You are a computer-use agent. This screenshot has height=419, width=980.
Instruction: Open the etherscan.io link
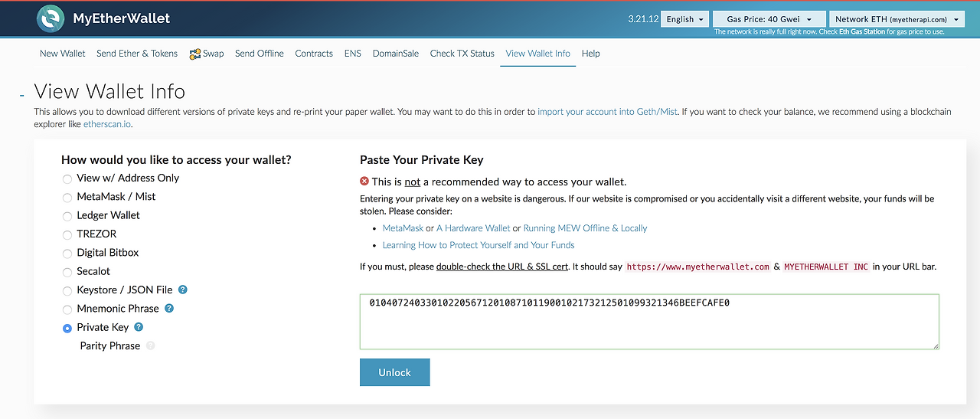107,124
